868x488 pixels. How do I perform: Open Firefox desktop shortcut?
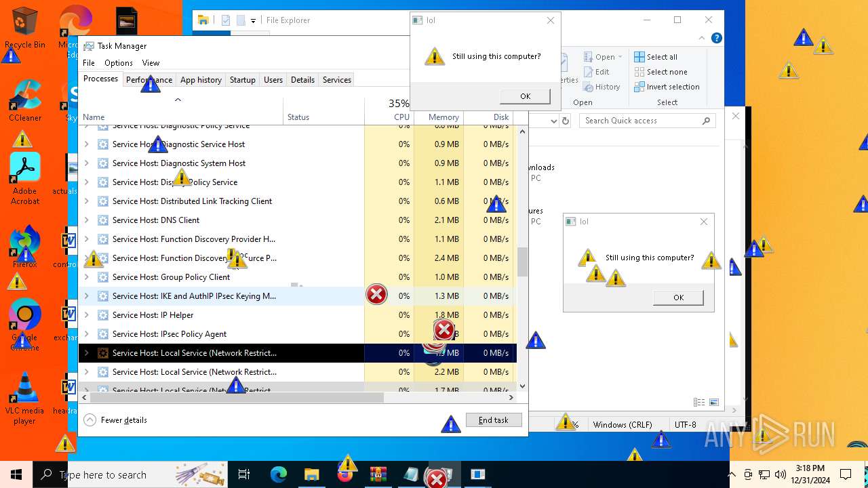24,247
